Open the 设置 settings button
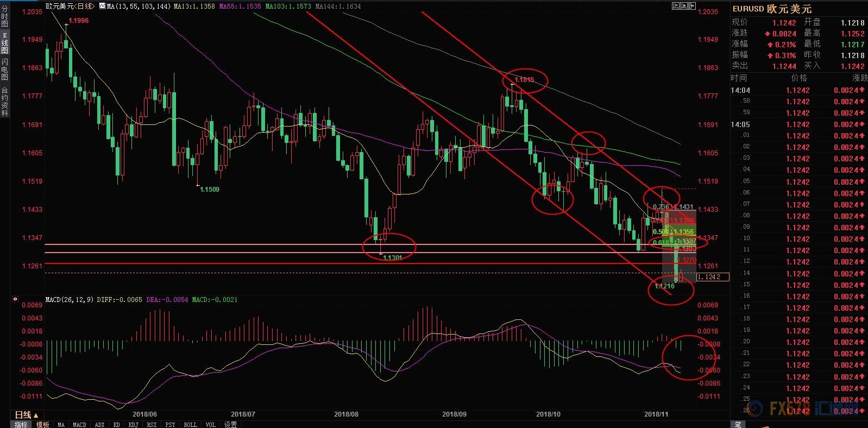This screenshot has width=868, height=428. pyautogui.click(x=230, y=425)
